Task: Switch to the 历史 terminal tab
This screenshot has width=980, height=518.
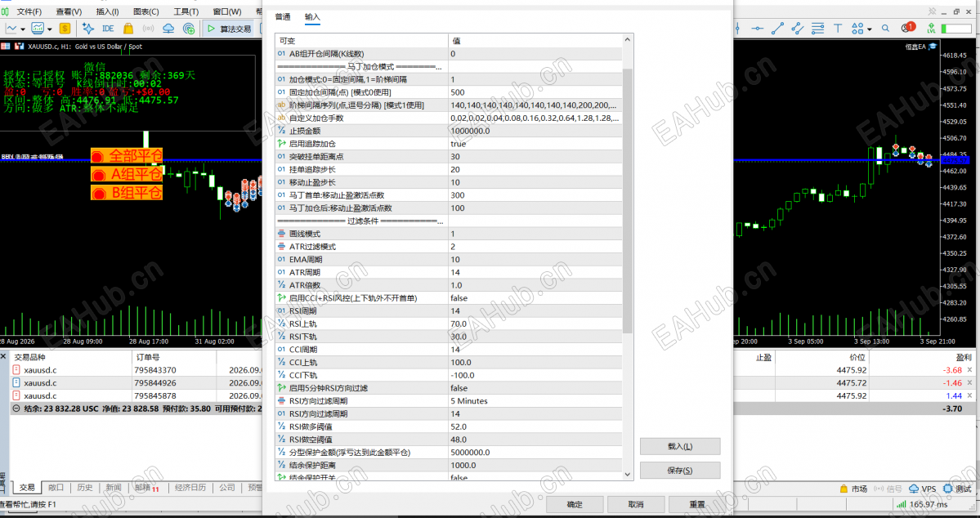Action: pos(84,488)
